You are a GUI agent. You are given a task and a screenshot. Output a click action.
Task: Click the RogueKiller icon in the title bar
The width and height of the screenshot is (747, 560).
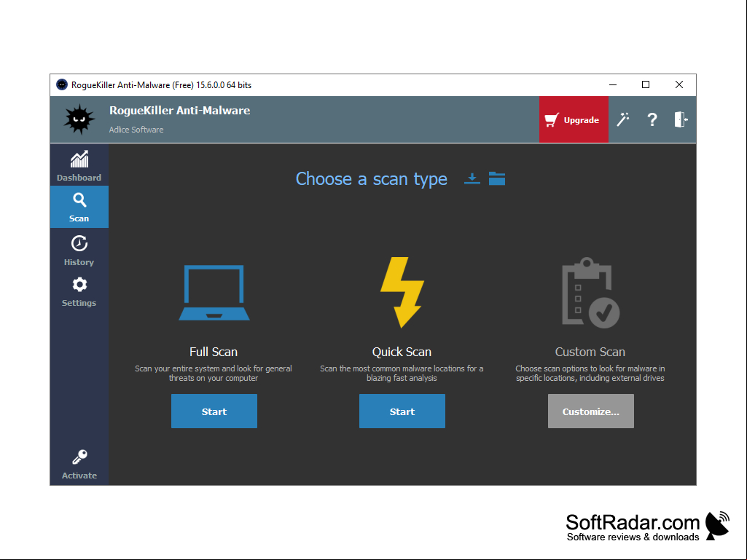coord(62,84)
